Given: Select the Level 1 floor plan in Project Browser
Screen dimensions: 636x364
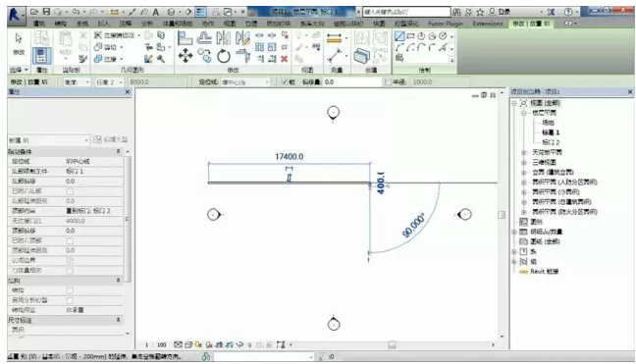Looking at the screenshot, I should [551, 132].
